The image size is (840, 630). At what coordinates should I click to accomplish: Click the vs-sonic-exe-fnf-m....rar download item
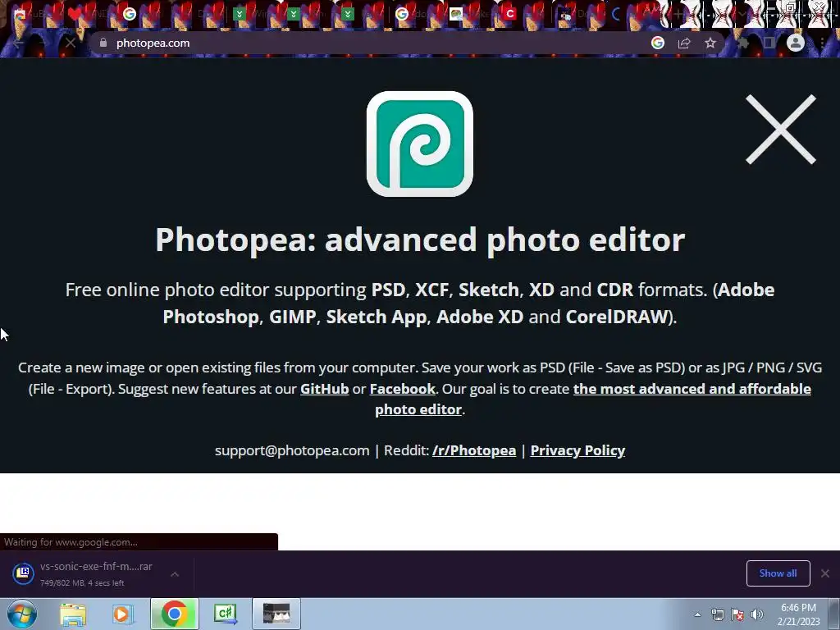click(97, 573)
